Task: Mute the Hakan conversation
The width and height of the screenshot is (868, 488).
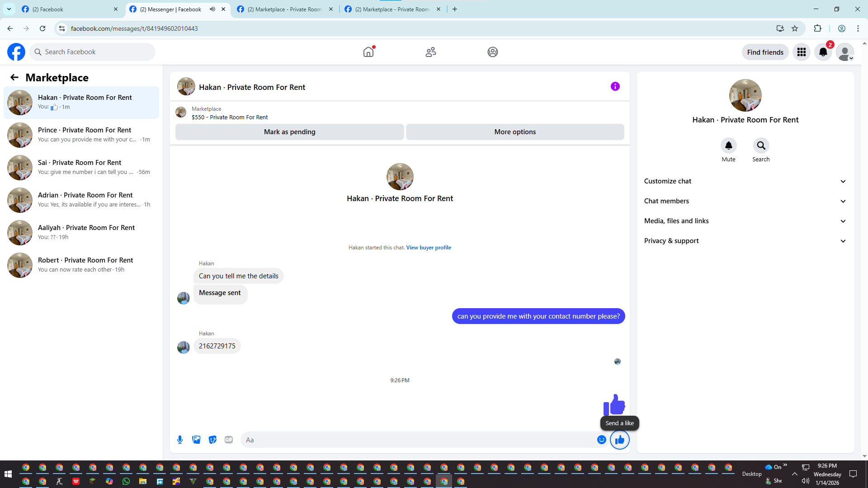Action: (728, 145)
